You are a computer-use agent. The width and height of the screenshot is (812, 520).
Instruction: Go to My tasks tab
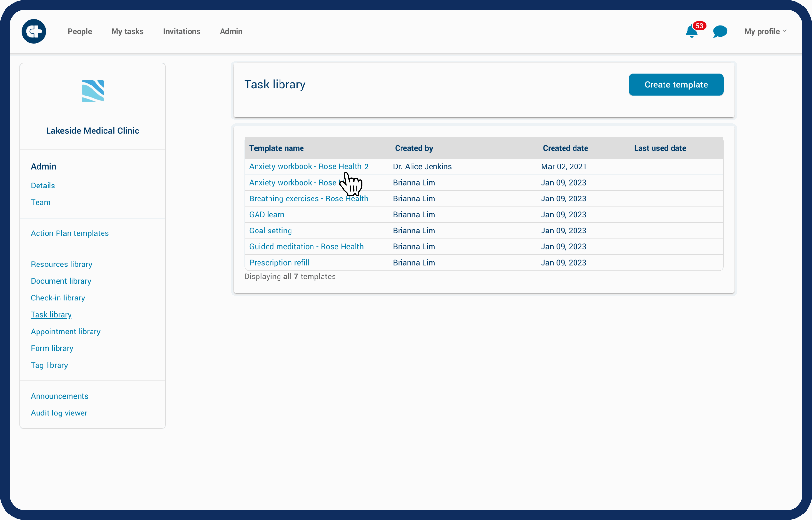127,31
